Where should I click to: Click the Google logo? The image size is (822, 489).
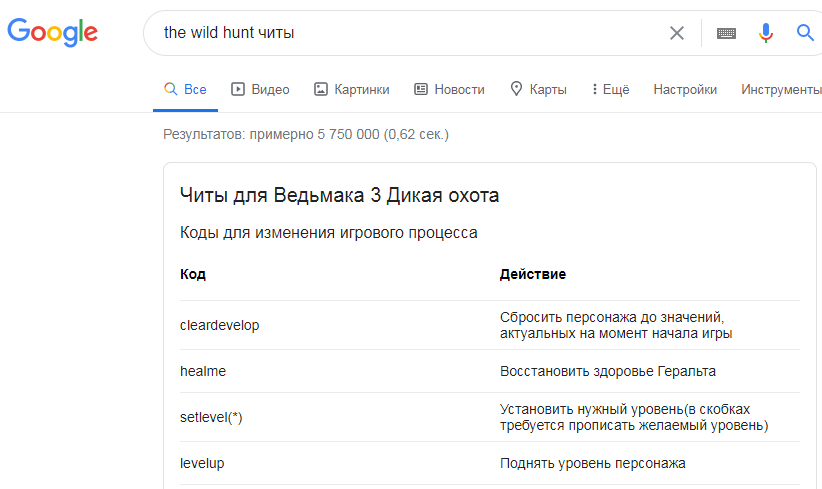(52, 32)
